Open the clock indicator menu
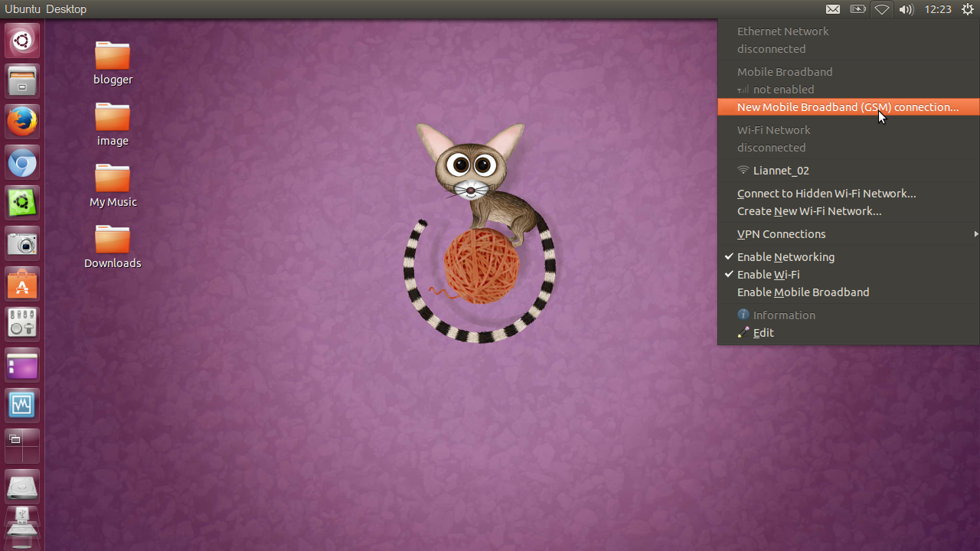 tap(938, 9)
